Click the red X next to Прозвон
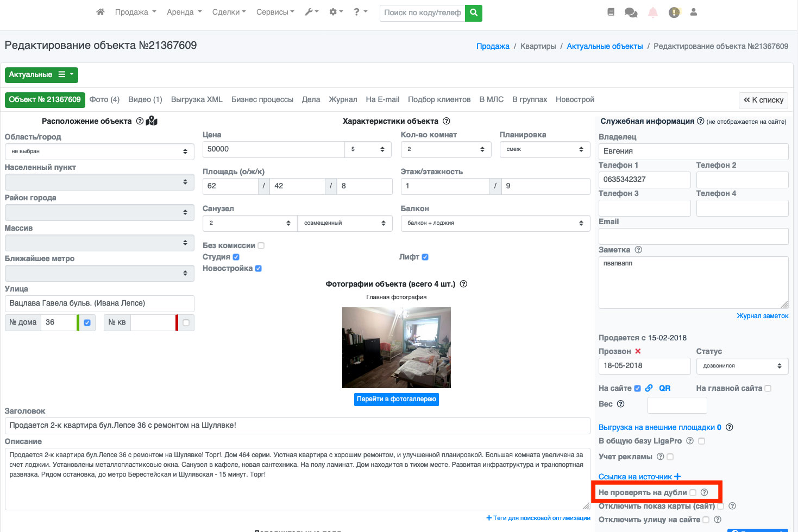 click(638, 351)
